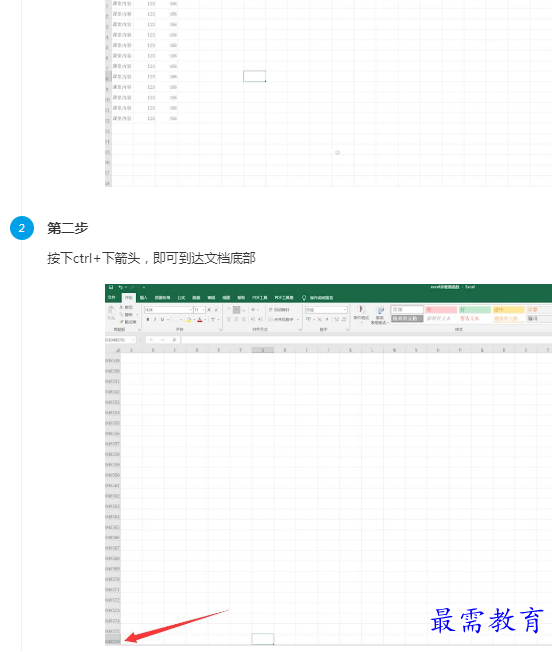
Task: Select column G header in lower Excel
Action: click(x=263, y=350)
